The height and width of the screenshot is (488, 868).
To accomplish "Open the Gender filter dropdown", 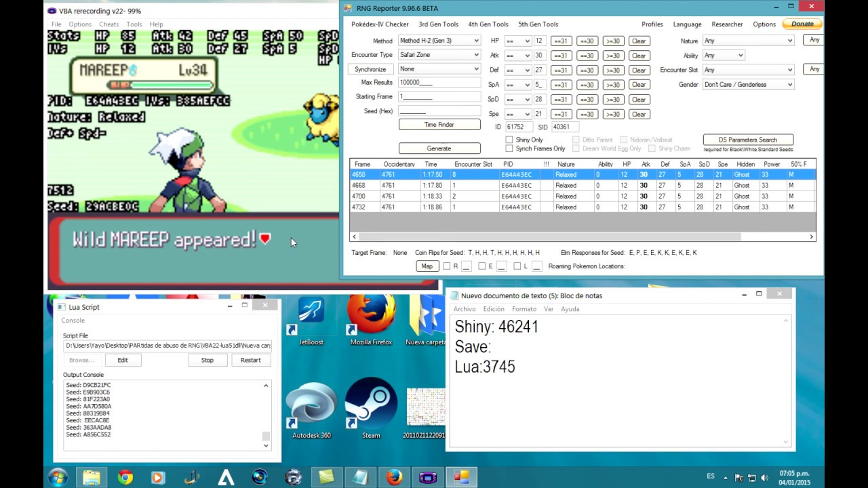I will pyautogui.click(x=748, y=85).
